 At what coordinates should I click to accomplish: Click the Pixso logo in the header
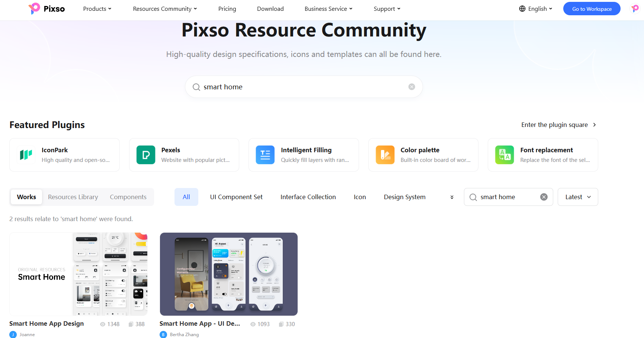[x=47, y=9]
